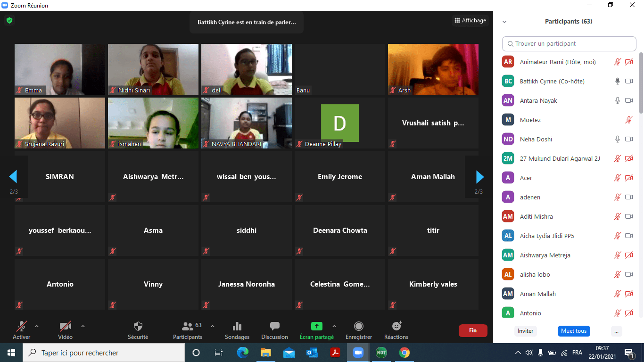Start recording with the Enregistrer icon
Screen dimensions: 644x362
(x=358, y=327)
